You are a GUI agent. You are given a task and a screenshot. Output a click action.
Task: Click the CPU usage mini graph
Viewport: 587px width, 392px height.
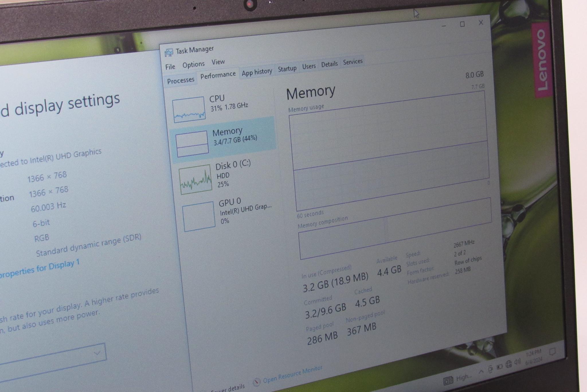[189, 109]
